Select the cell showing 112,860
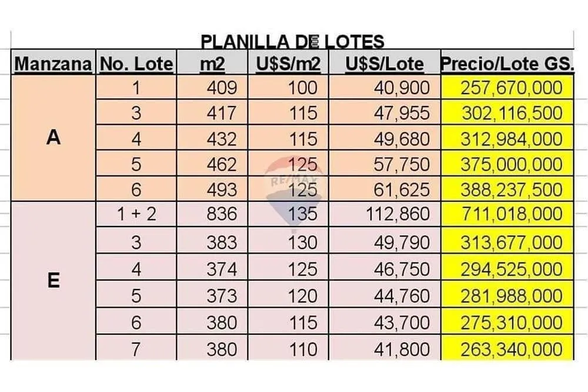Image resolution: width=588 pixels, height=392 pixels. coord(385,214)
